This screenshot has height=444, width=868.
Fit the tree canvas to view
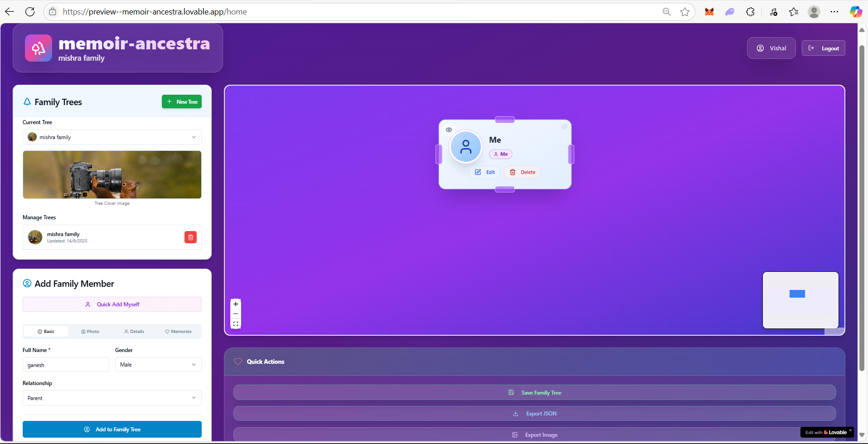236,324
